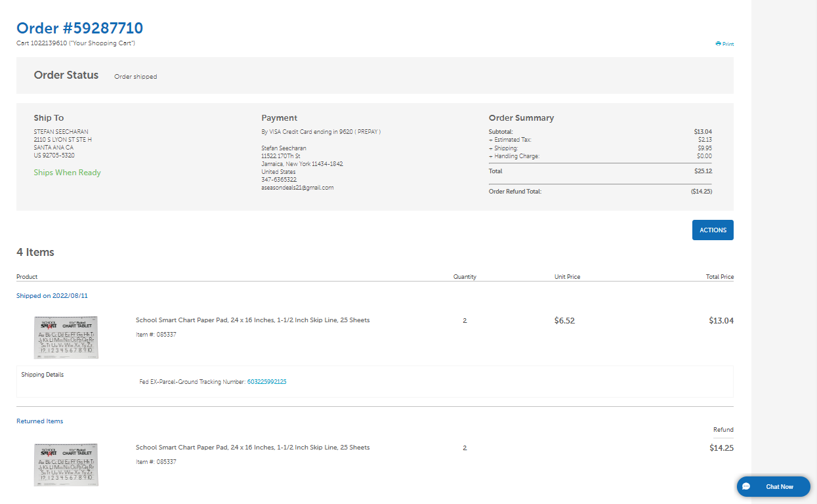Screen dimensions: 817x504
Task: Click the Total Price column header
Action: click(720, 277)
